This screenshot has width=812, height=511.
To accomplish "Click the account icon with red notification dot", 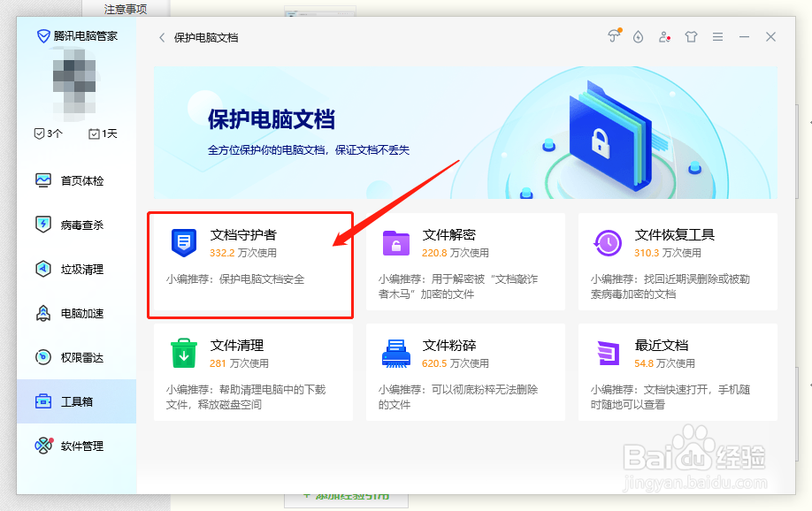I will [x=664, y=36].
